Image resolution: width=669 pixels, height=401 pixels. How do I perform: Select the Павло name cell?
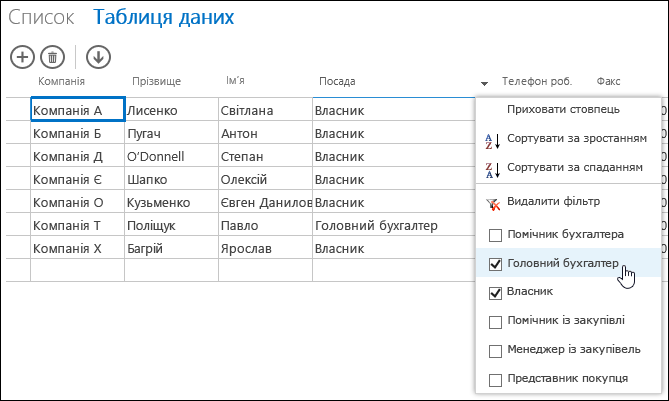coord(265,225)
